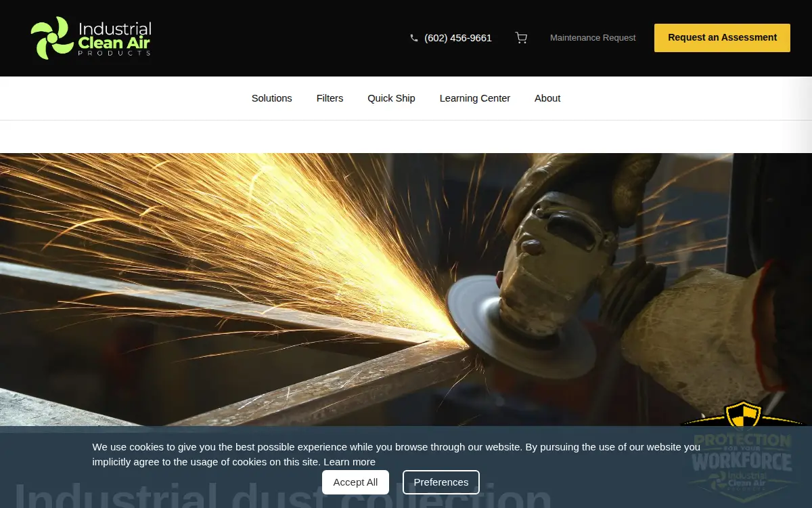The image size is (812, 508).
Task: Follow the Learn more cookie link
Action: (x=349, y=462)
